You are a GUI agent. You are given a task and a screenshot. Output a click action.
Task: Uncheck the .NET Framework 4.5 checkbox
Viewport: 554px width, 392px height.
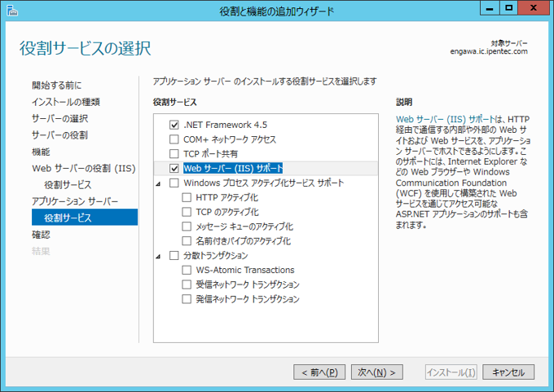coord(174,125)
